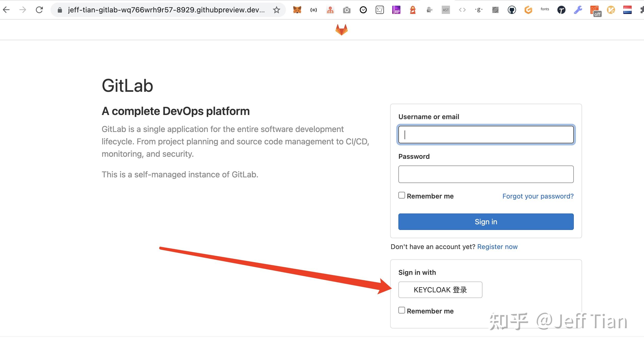The image size is (644, 347).
Task: Click the browser address bar URL
Action: (166, 10)
